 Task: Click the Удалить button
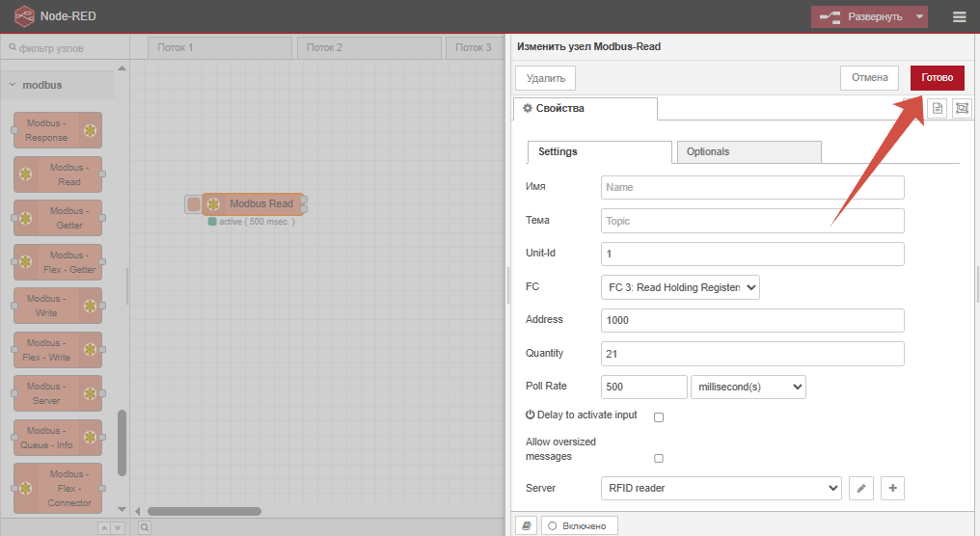pyautogui.click(x=546, y=78)
